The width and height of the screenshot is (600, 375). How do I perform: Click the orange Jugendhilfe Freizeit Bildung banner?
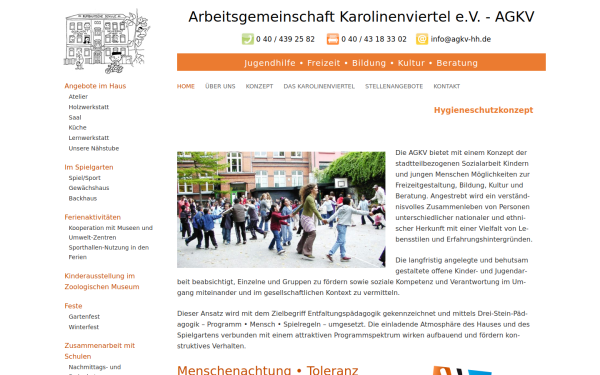point(361,62)
